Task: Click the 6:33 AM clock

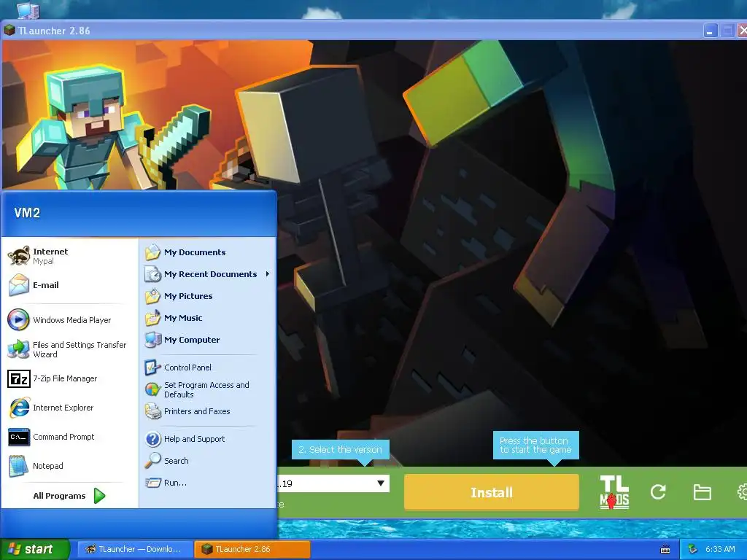Action: 720,549
